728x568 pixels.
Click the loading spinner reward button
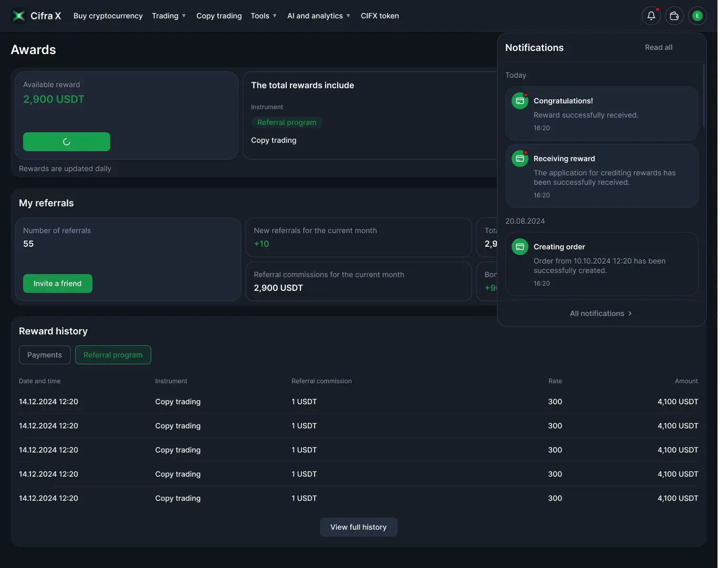[x=67, y=142]
